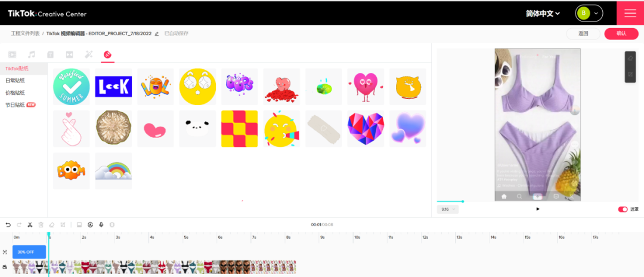
Task: Click the microphone voiceover icon
Action: click(101, 224)
